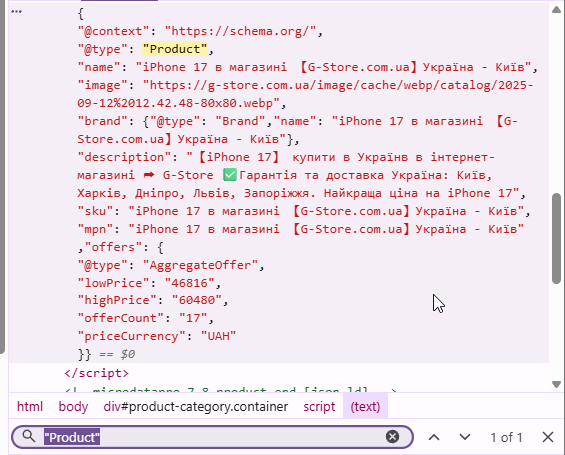Close the DevTools search bar

[x=548, y=437]
